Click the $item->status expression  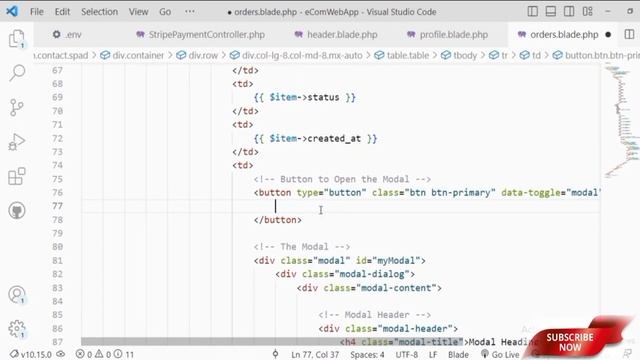(304, 98)
